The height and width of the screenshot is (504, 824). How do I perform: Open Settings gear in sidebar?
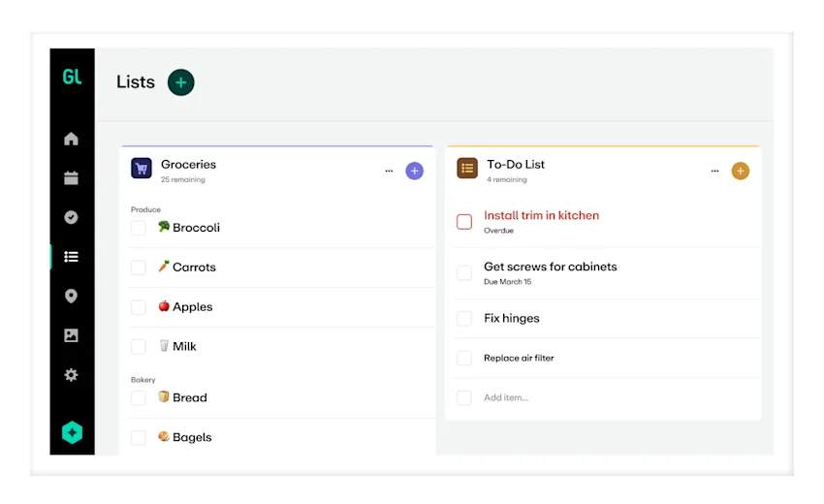coord(71,375)
